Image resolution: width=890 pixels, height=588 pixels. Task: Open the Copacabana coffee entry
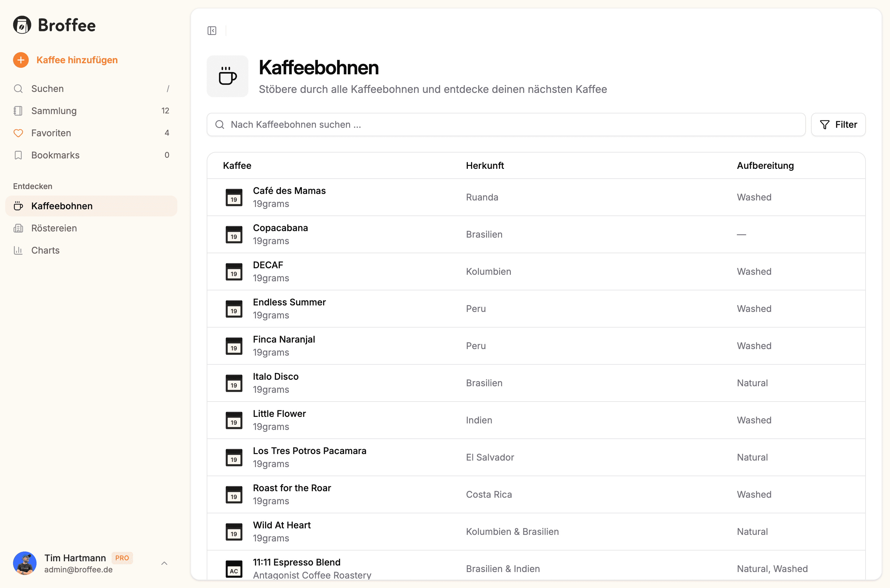(x=536, y=234)
